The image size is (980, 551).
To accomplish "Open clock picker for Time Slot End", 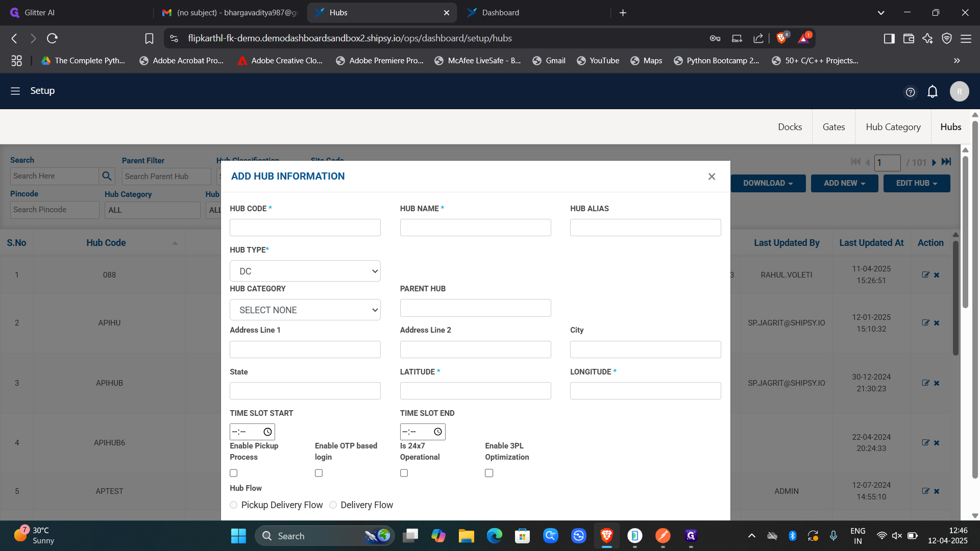I will click(438, 432).
